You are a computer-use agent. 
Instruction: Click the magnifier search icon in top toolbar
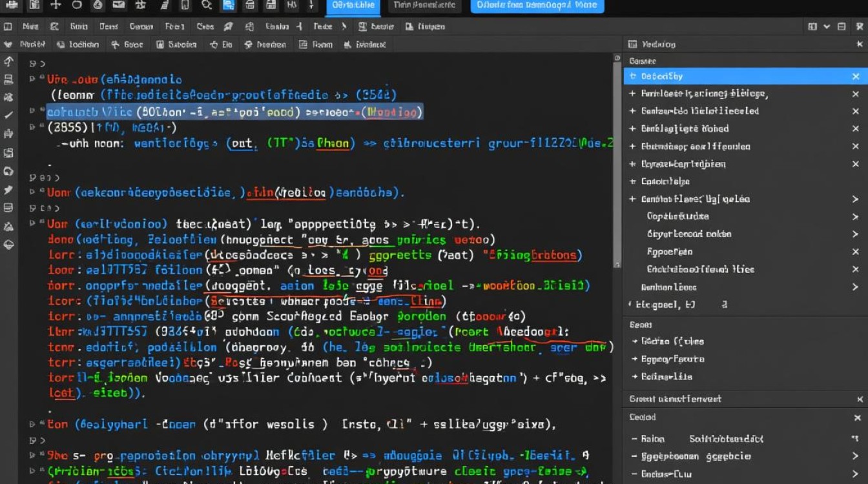coord(207,5)
